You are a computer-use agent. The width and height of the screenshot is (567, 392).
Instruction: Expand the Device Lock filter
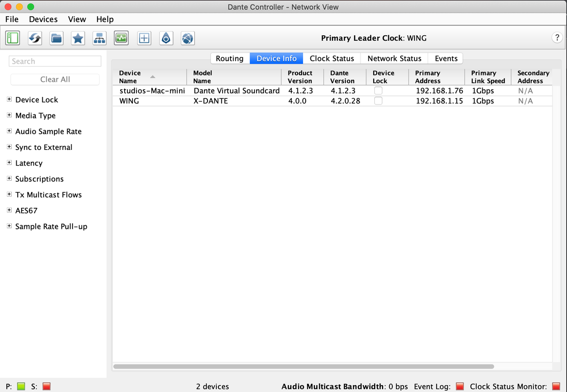9,99
